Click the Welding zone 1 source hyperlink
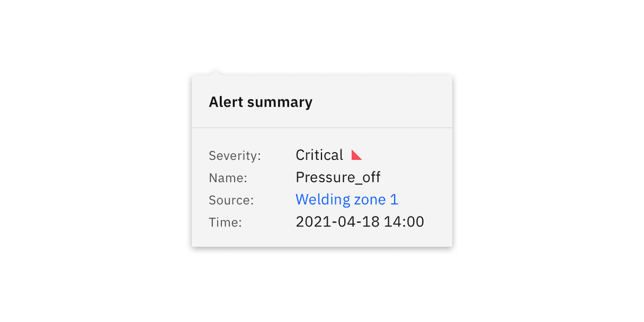Viewport: 644px width, 322px height. click(347, 199)
